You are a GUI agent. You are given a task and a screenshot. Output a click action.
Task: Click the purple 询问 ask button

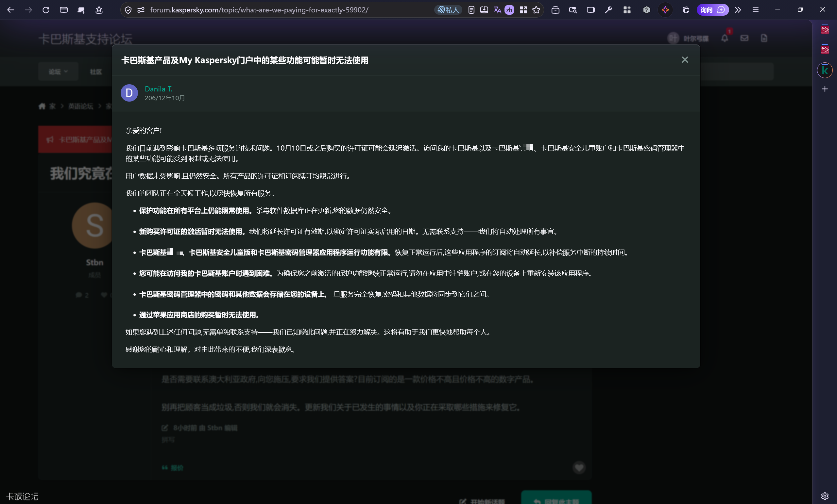(713, 10)
